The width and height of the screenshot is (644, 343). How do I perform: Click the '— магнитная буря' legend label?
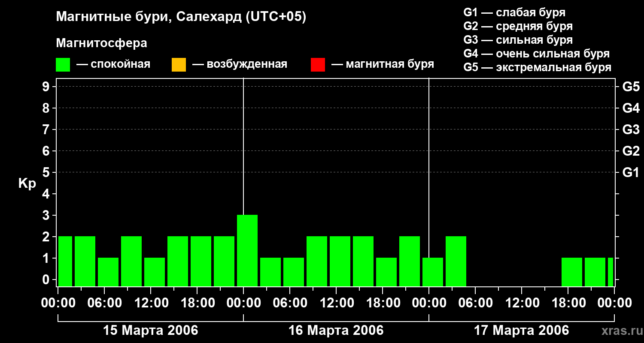[383, 65]
